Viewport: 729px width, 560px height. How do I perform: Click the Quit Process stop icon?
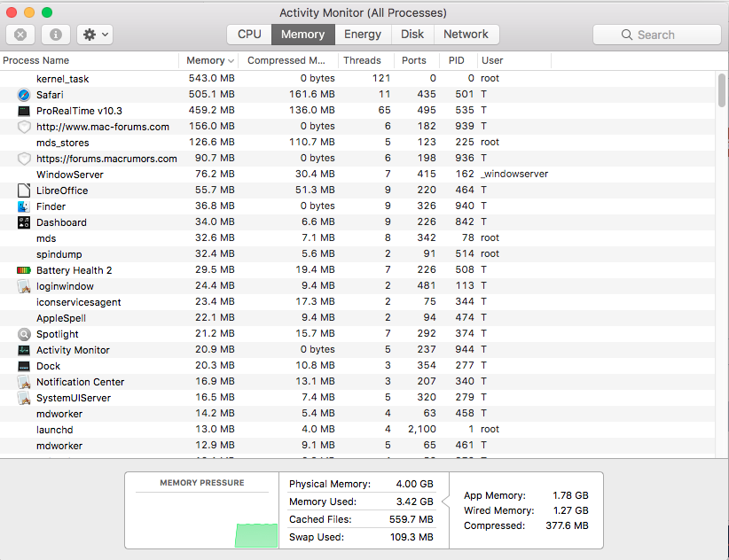20,35
